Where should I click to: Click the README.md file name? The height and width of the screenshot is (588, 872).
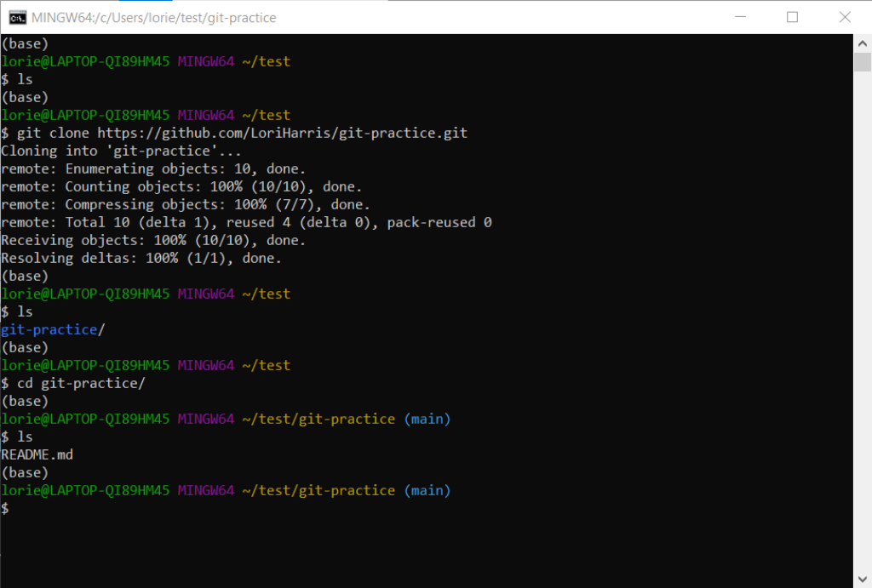point(37,455)
